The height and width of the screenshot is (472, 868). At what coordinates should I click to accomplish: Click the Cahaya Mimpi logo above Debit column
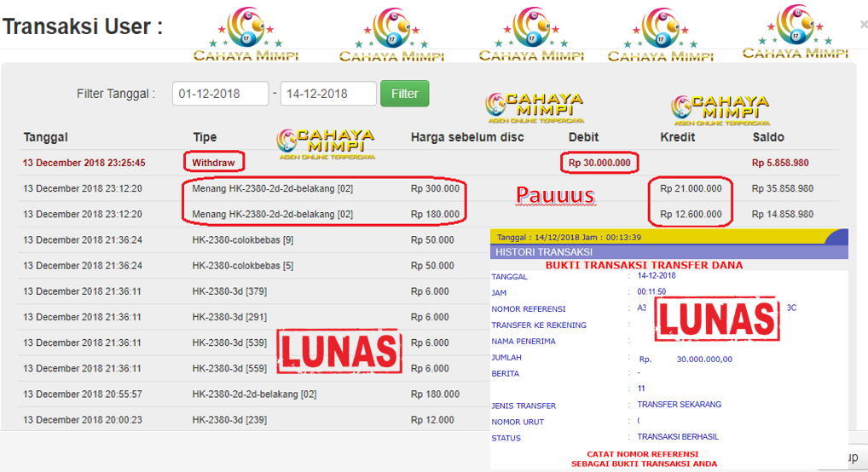coord(535,108)
